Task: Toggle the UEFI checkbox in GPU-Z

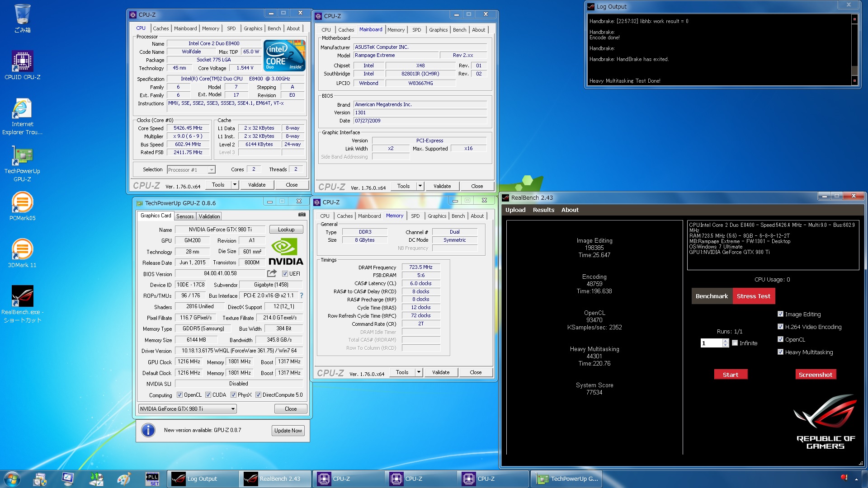Action: tap(285, 274)
